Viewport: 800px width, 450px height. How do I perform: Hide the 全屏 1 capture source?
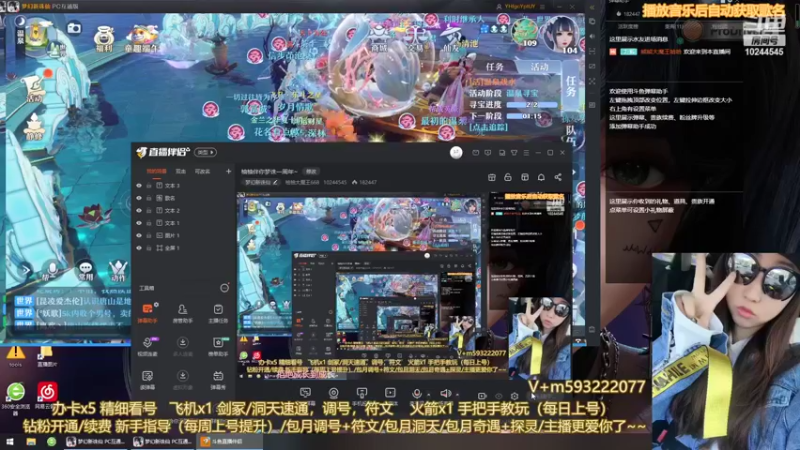click(x=139, y=248)
